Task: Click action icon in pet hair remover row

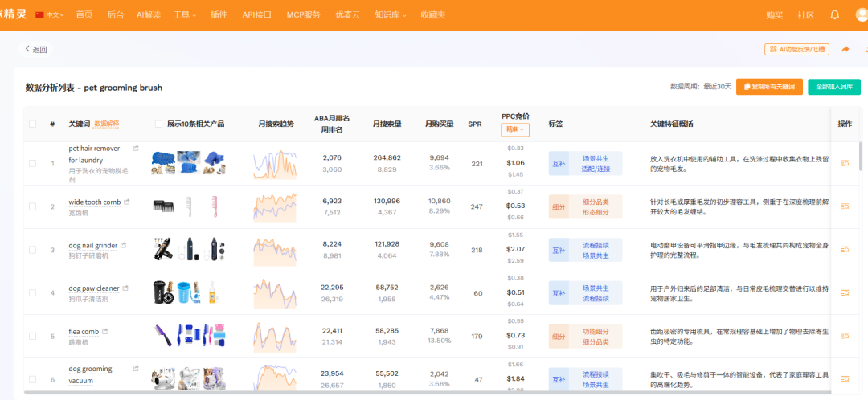Action: (x=845, y=163)
